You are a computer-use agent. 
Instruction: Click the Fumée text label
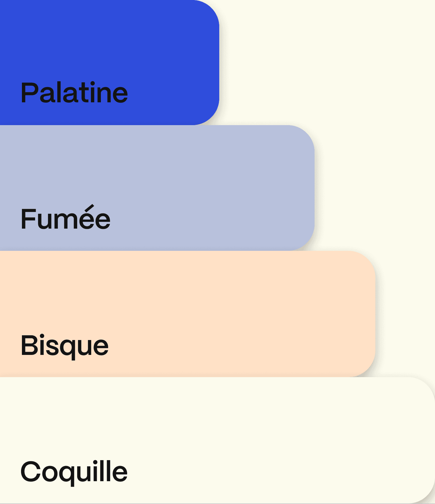pos(65,217)
